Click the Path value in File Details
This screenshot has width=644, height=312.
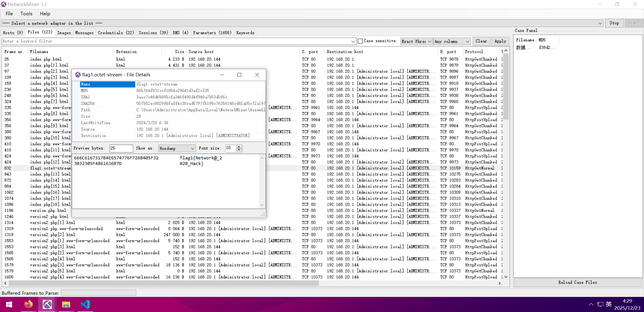click(x=201, y=110)
